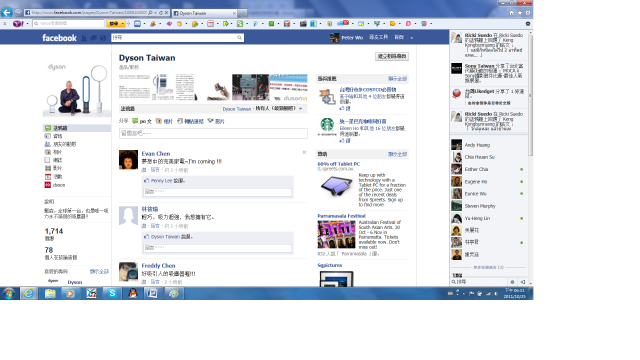Open QQ penguin icon on taskbar
Viewport: 640px width, 360px height.
click(133, 293)
